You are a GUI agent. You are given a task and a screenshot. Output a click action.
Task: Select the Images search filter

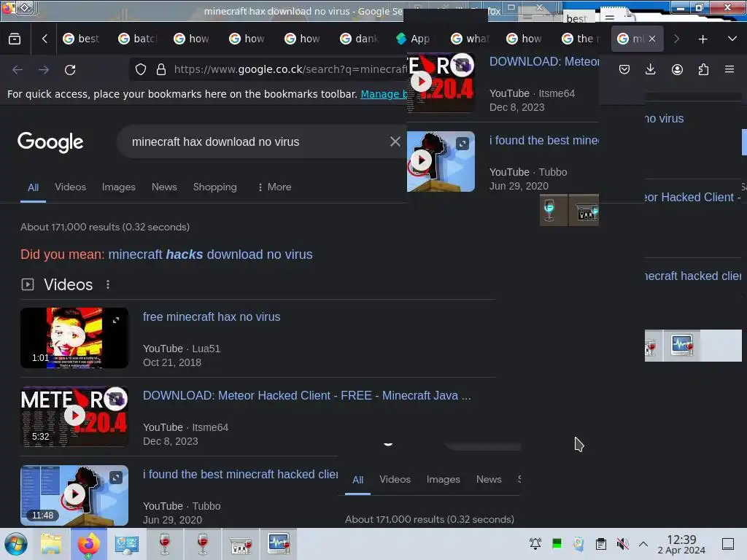pyautogui.click(x=119, y=187)
